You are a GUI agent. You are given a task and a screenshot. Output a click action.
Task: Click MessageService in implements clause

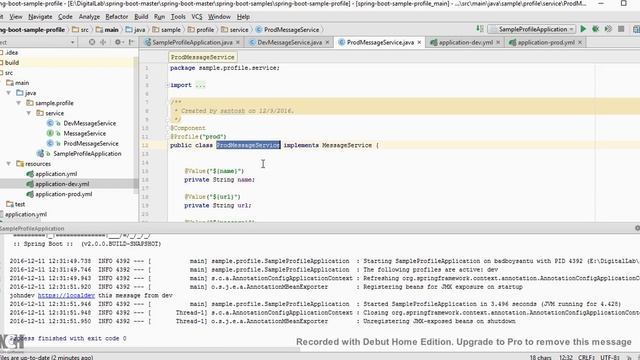pos(347,145)
